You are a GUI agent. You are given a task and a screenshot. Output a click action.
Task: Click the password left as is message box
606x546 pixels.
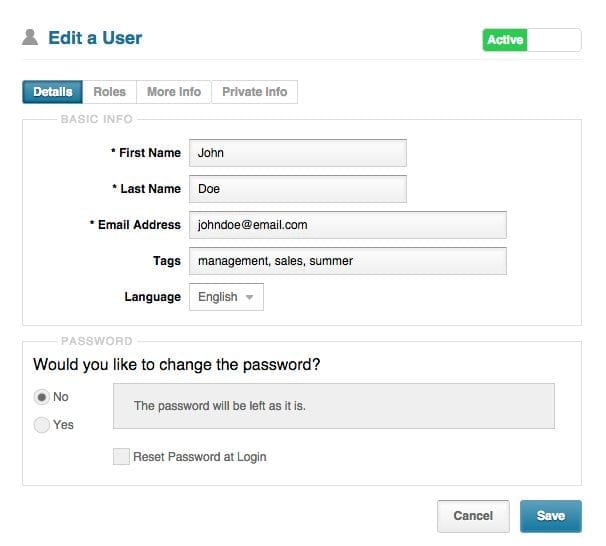tap(334, 406)
